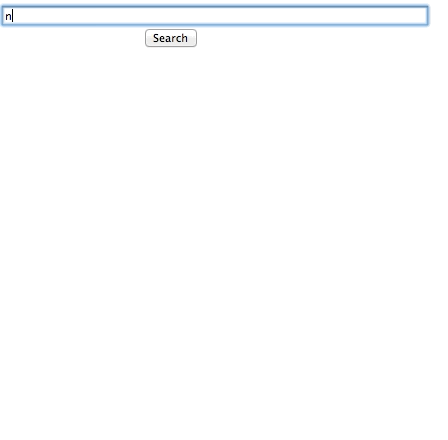Run the search for "n"
Screen dimensions: 448x440
tap(171, 38)
